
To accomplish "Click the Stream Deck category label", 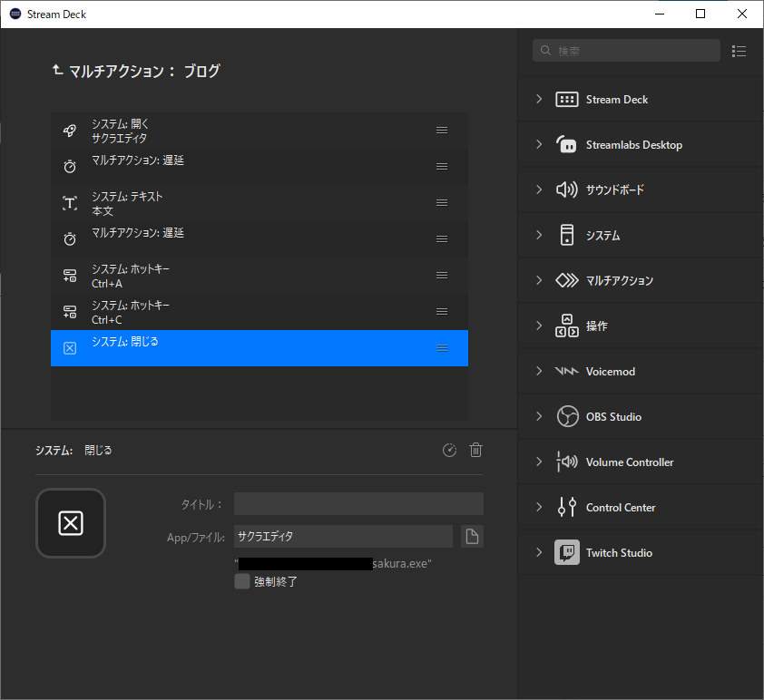I will [x=617, y=100].
